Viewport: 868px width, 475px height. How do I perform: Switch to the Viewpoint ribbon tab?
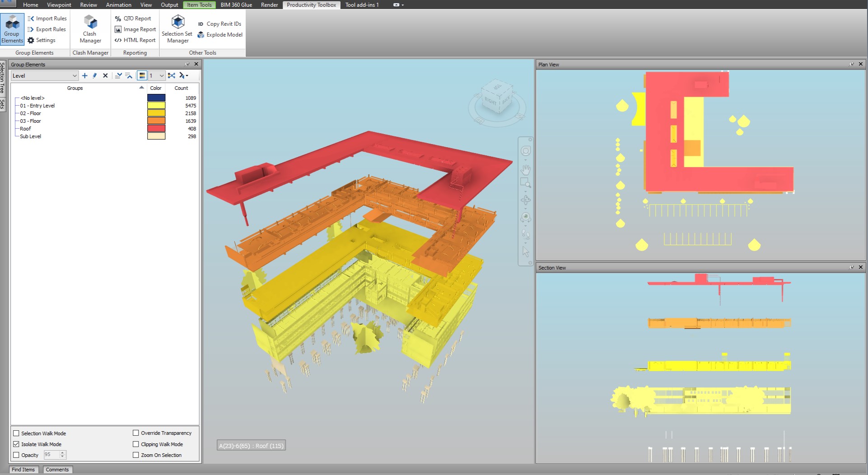(59, 5)
